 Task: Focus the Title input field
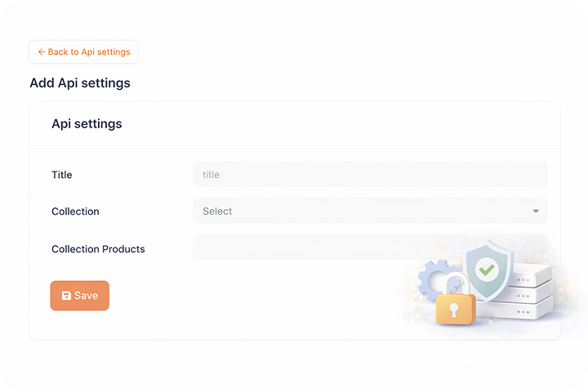(x=369, y=174)
